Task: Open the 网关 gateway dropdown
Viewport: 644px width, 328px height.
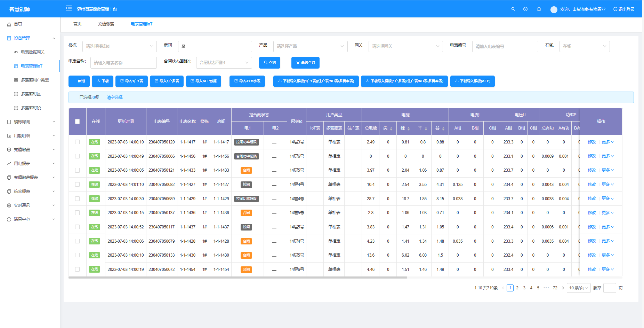Action: click(405, 46)
